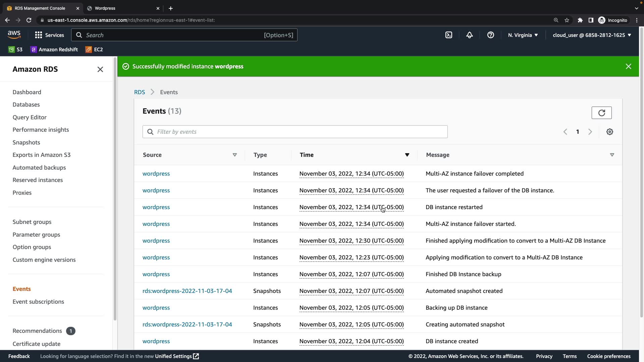Open events table preferences gear
This screenshot has height=362, width=644.
[x=609, y=132]
